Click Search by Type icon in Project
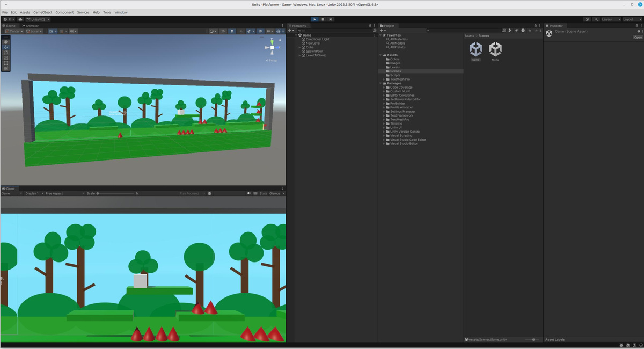Viewport: 644px width, 349px height. click(510, 31)
